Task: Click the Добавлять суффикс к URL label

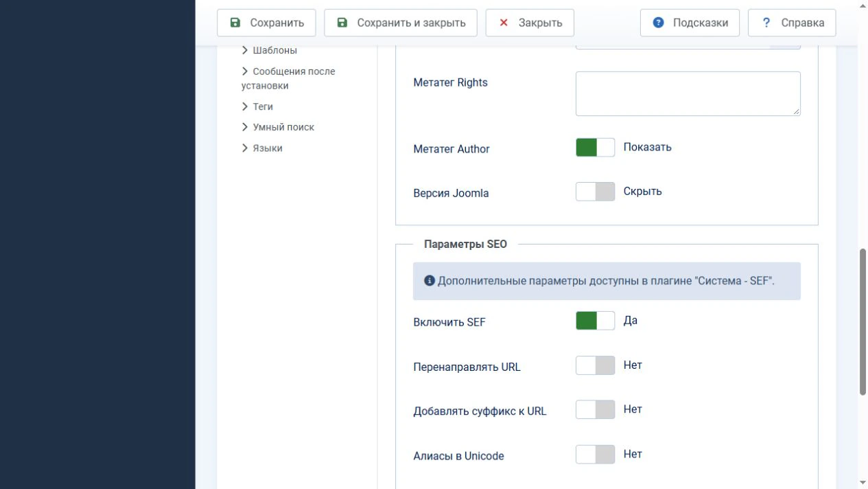Action: click(480, 411)
